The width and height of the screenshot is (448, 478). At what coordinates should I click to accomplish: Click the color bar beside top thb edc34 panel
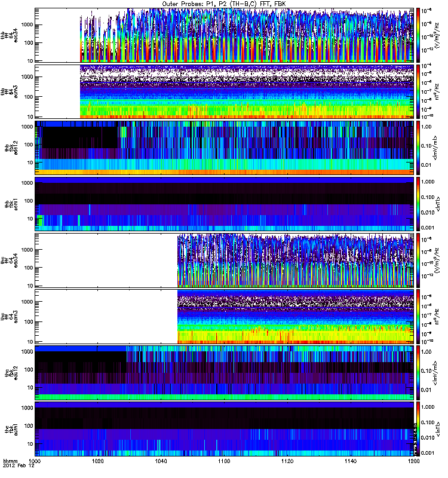pyautogui.click(x=418, y=34)
